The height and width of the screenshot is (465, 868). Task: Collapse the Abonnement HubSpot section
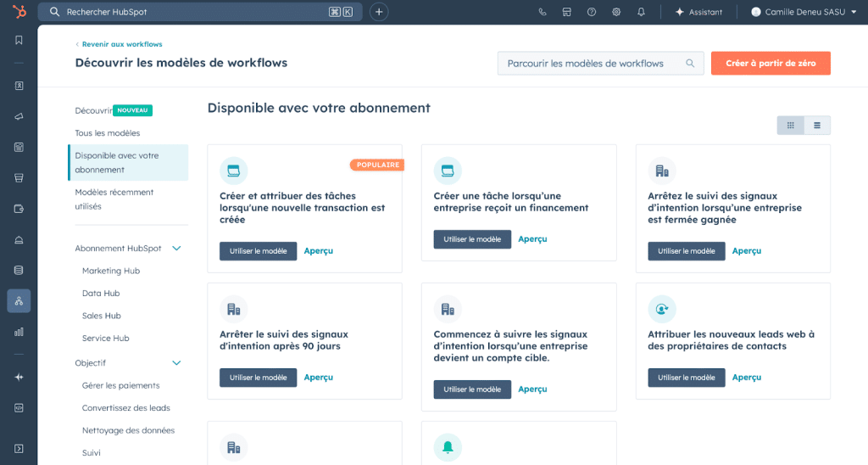pyautogui.click(x=177, y=249)
